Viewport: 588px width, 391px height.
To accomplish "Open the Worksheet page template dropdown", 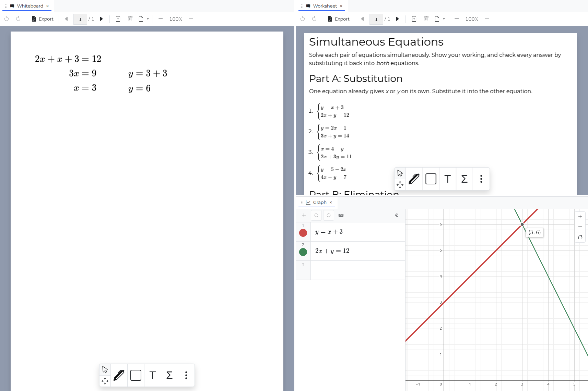I will 440,19.
